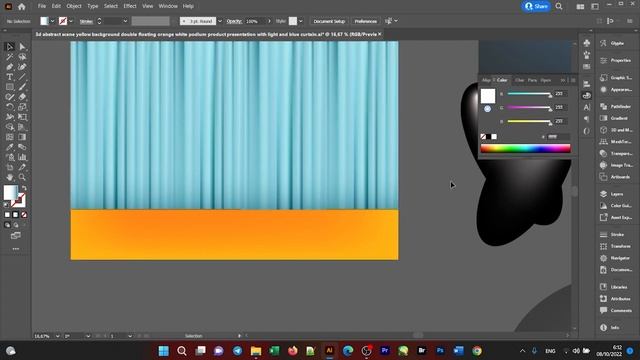The image size is (640, 360).
Task: Choose the Paintbrush tool
Action: coord(22,87)
